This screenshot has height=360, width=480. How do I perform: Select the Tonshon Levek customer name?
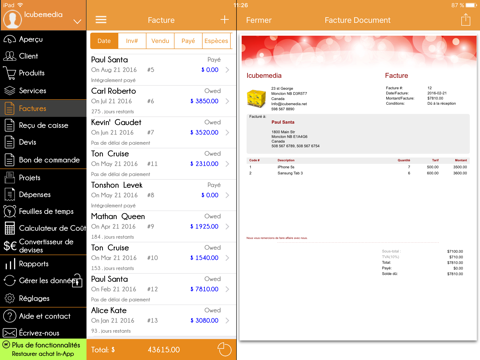(x=117, y=185)
